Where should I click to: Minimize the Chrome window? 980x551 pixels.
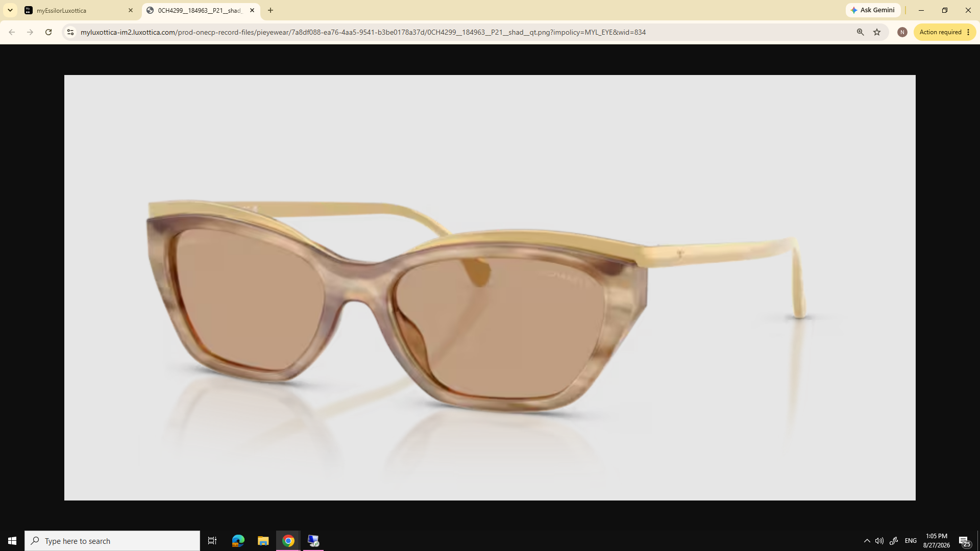(921, 10)
